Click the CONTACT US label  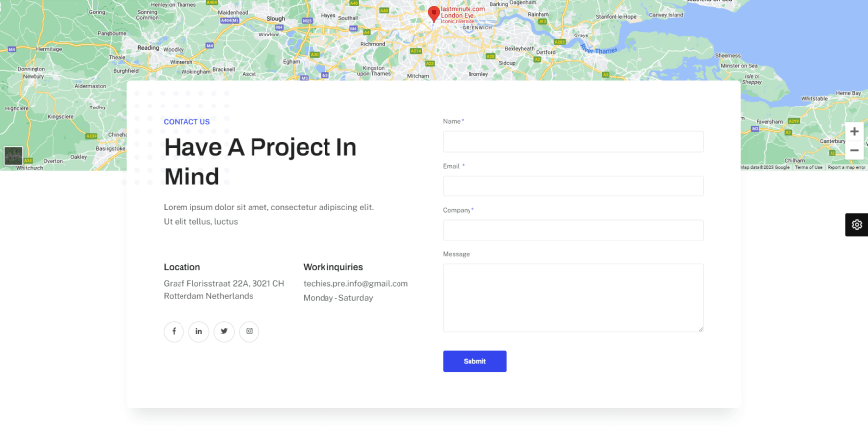pyautogui.click(x=186, y=122)
